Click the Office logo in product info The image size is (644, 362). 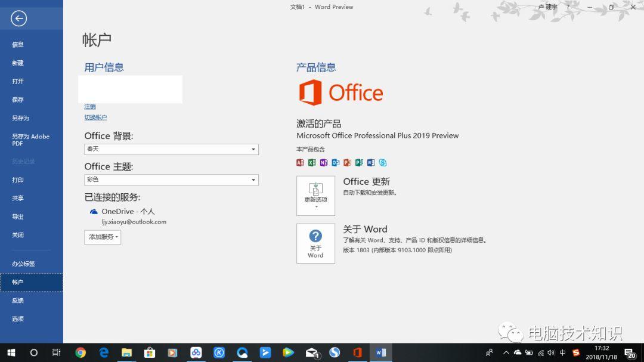pyautogui.click(x=341, y=92)
